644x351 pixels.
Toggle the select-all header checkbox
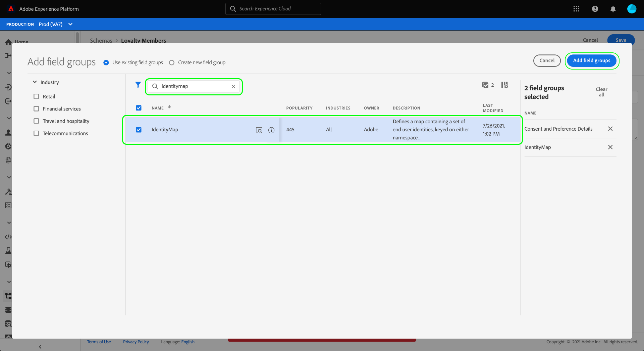(x=139, y=108)
